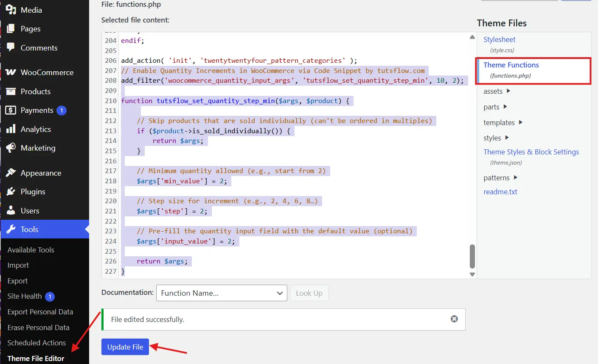Open Theme Styles & Block Settings file
Image resolution: width=598 pixels, height=364 pixels.
pos(531,152)
